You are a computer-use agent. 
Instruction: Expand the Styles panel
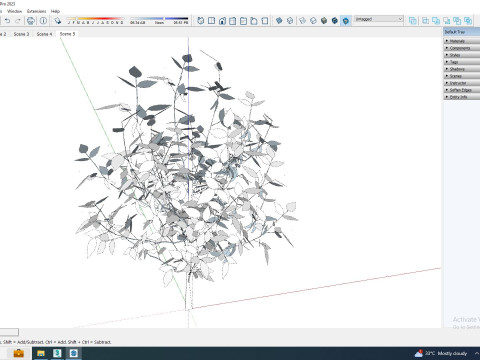click(x=462, y=55)
